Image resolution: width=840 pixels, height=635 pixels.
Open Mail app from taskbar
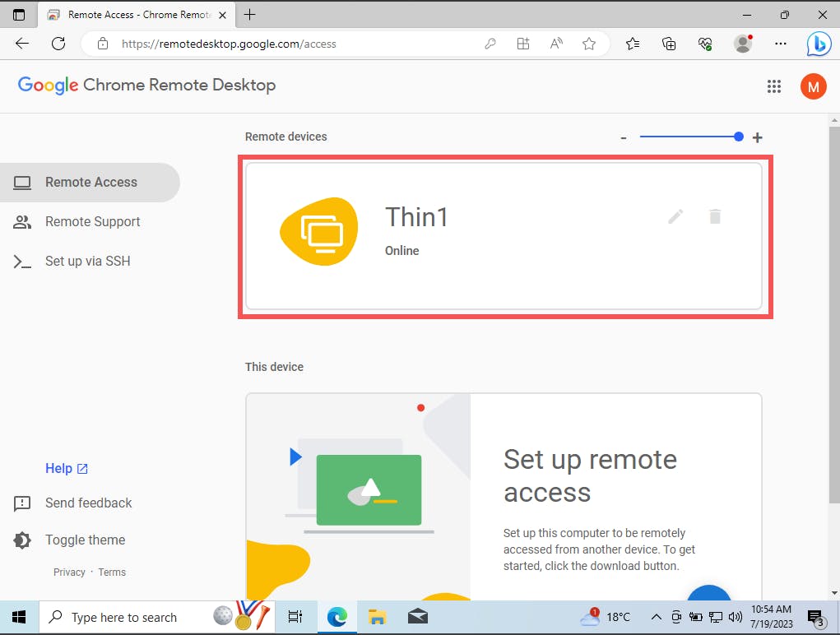[417, 618]
